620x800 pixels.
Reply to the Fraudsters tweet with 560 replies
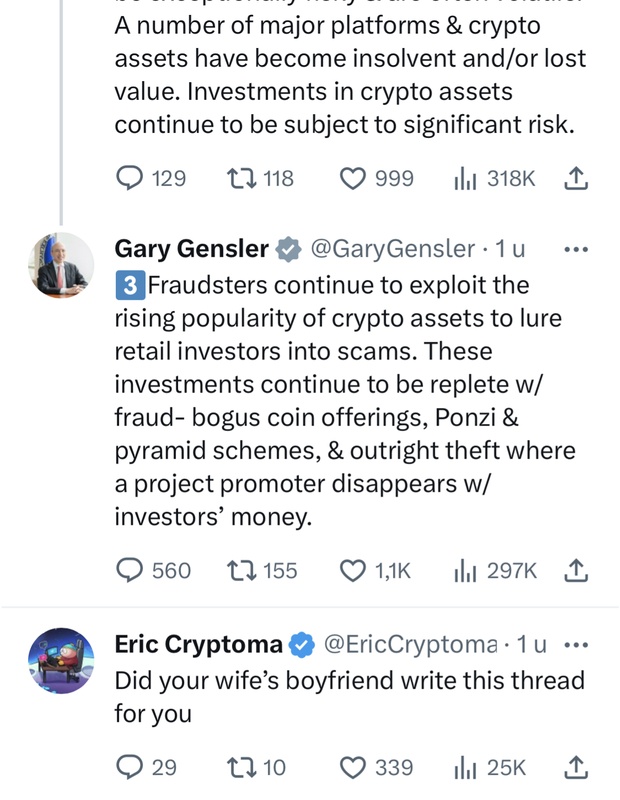click(x=131, y=570)
